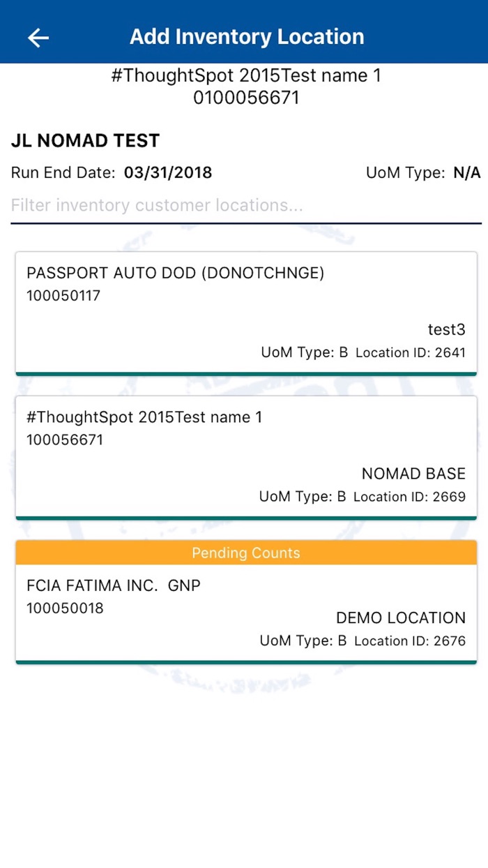Select the DEMO LOCATION label
488x868 pixels.
(x=402, y=618)
